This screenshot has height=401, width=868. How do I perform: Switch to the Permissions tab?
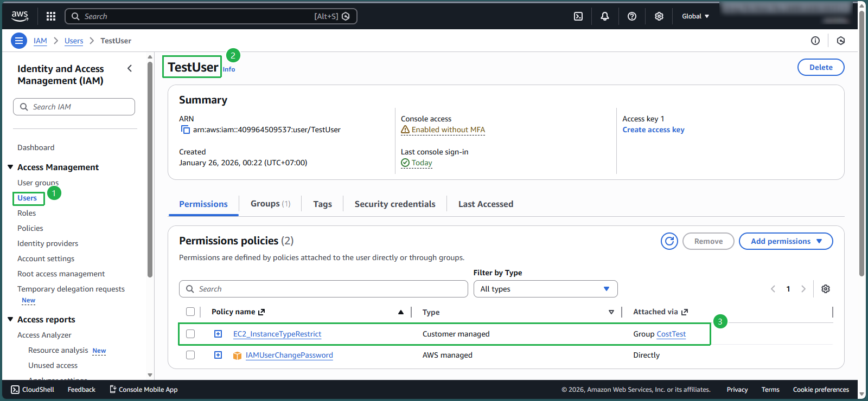pos(203,204)
